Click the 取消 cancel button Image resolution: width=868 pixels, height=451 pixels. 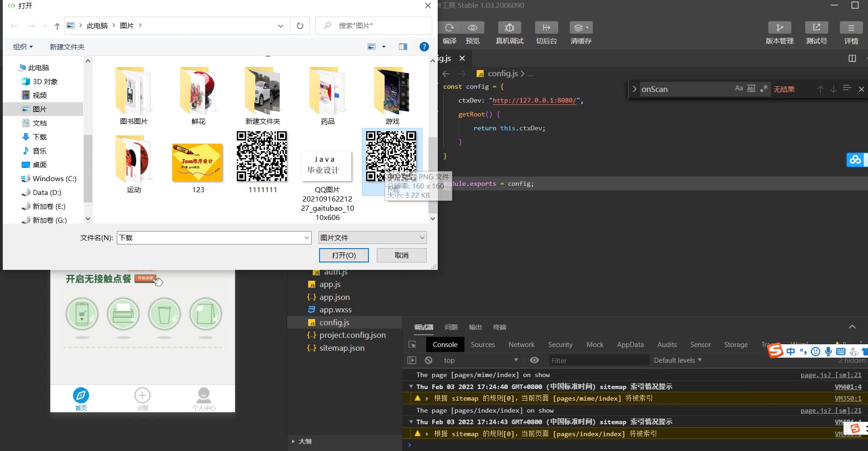click(x=401, y=255)
